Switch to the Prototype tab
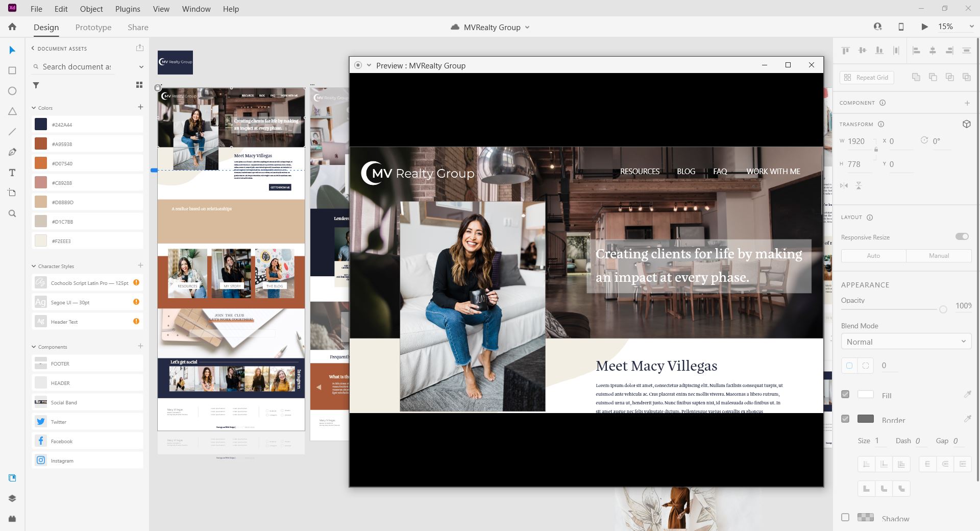 click(93, 28)
